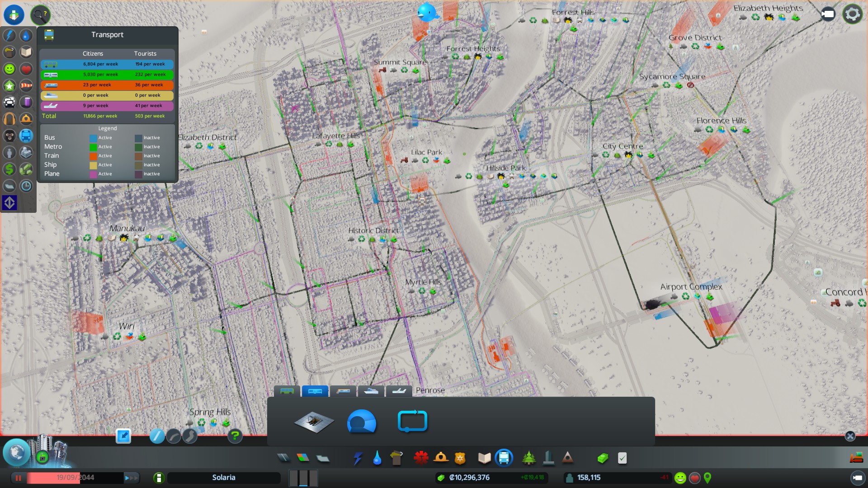The image size is (868, 488).
Task: Click the bulldozer tool
Action: click(x=856, y=458)
